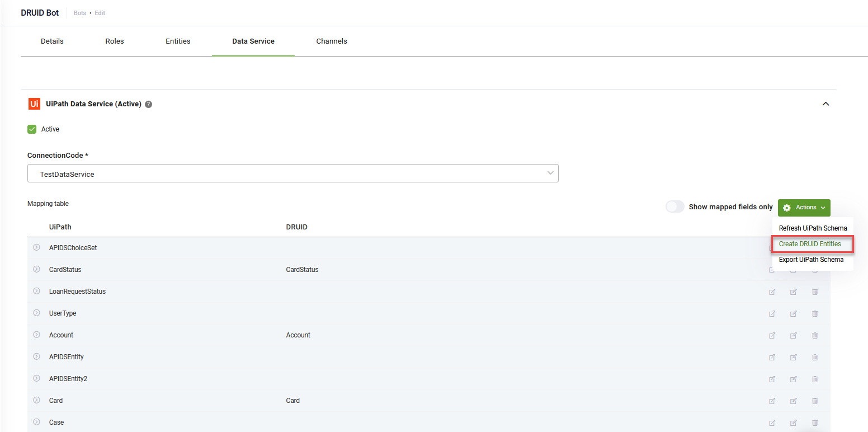This screenshot has height=432, width=868.
Task: Switch to the Roles tab
Action: [x=115, y=41]
